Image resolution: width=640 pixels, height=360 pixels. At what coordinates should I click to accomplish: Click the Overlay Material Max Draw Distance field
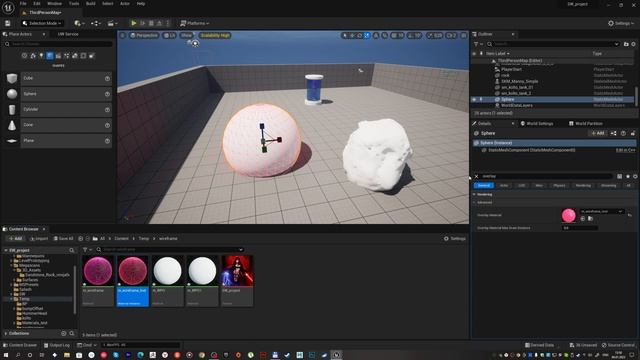[580, 228]
